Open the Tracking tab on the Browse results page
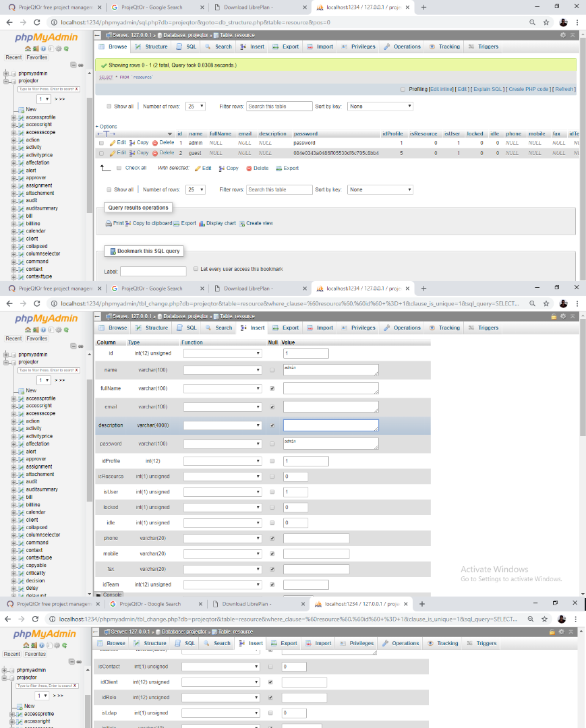Image resolution: width=586 pixels, height=728 pixels. (445, 47)
